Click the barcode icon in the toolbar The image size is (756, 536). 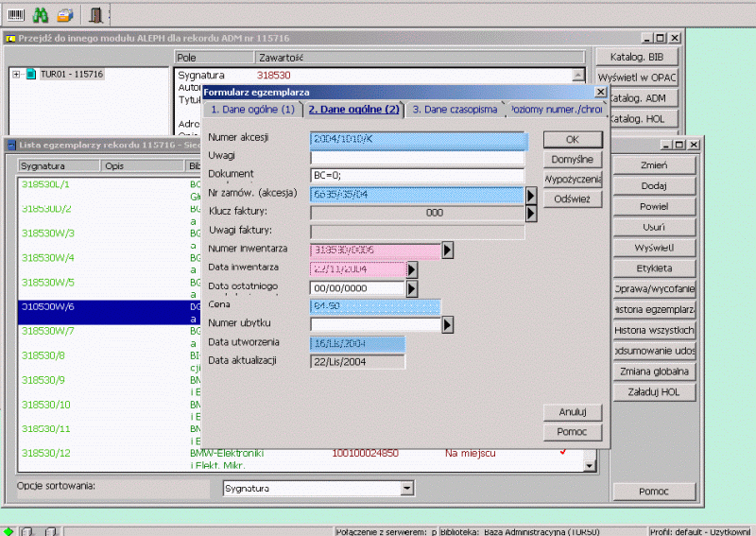16,15
